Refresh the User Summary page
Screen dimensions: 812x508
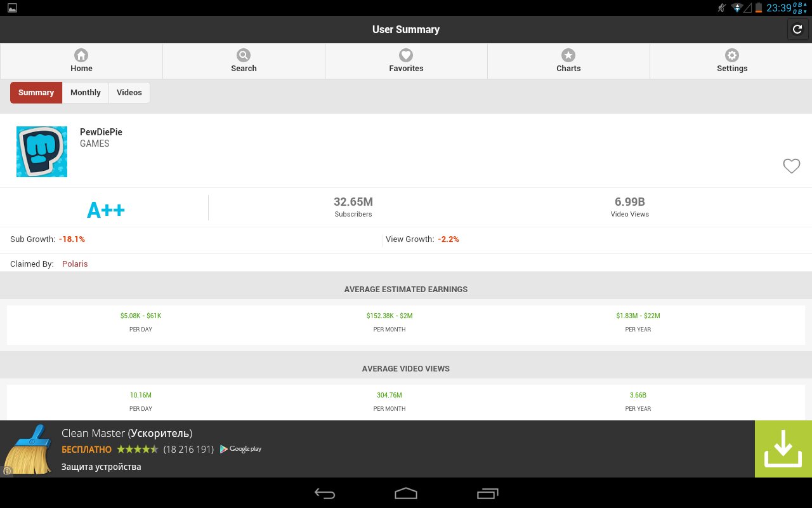click(797, 29)
